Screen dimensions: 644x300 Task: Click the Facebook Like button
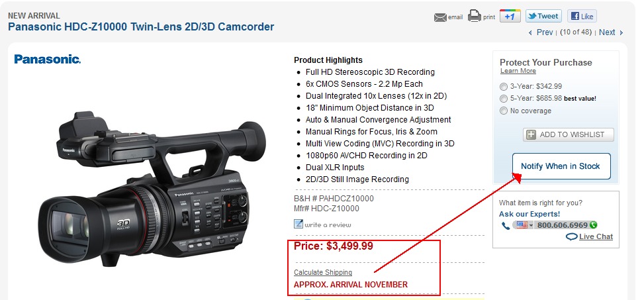click(x=582, y=16)
